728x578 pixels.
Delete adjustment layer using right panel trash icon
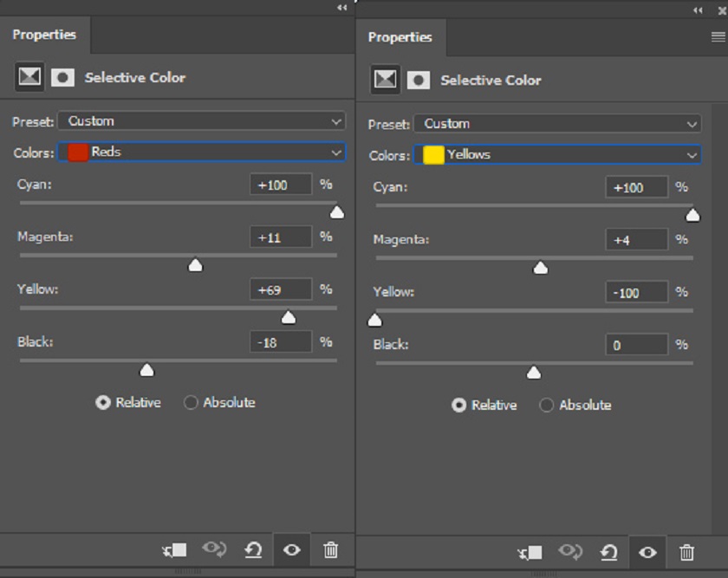tap(686, 553)
